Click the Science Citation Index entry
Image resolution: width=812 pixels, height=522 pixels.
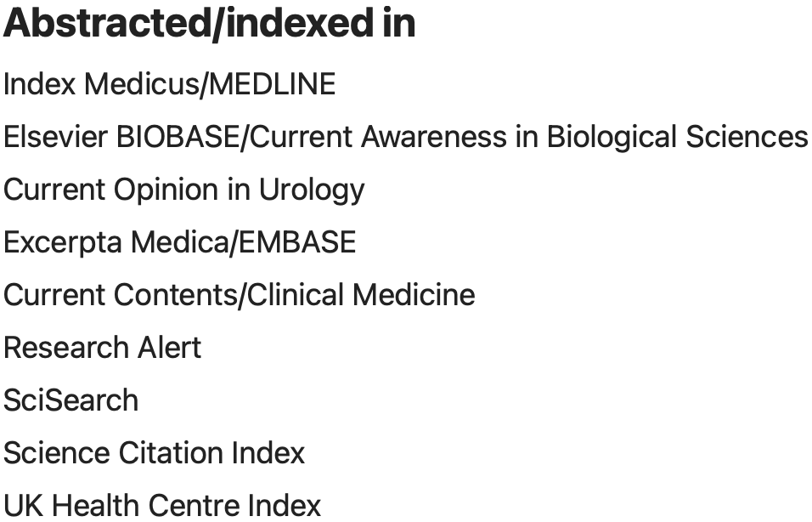(x=155, y=452)
